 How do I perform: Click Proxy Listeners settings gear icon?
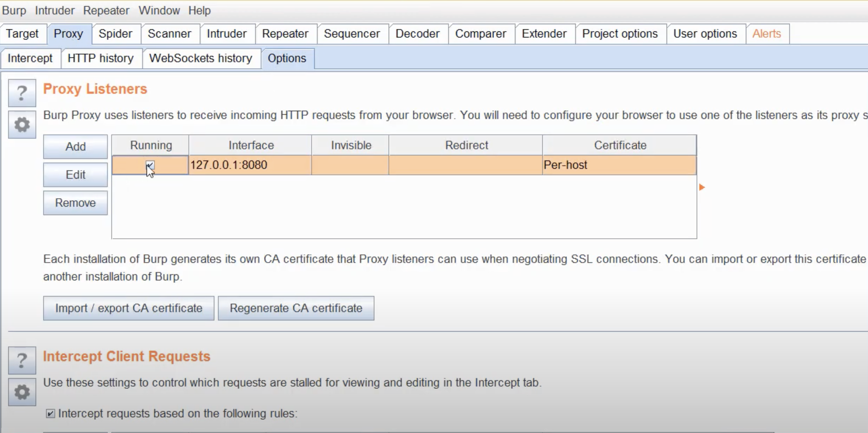[x=22, y=125]
